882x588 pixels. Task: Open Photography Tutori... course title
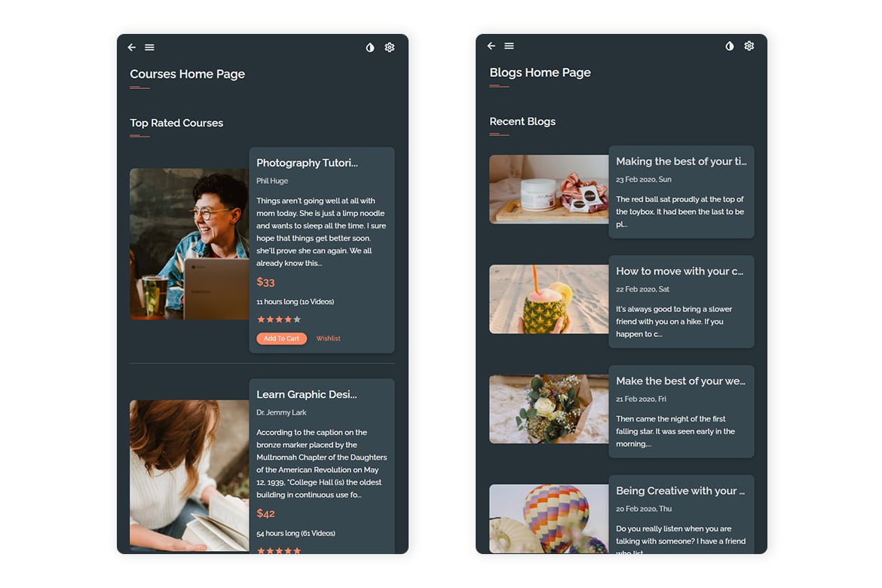tap(307, 163)
